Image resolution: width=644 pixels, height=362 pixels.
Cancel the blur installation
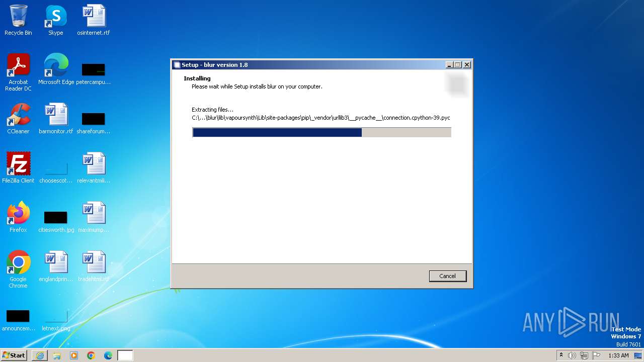coord(447,276)
